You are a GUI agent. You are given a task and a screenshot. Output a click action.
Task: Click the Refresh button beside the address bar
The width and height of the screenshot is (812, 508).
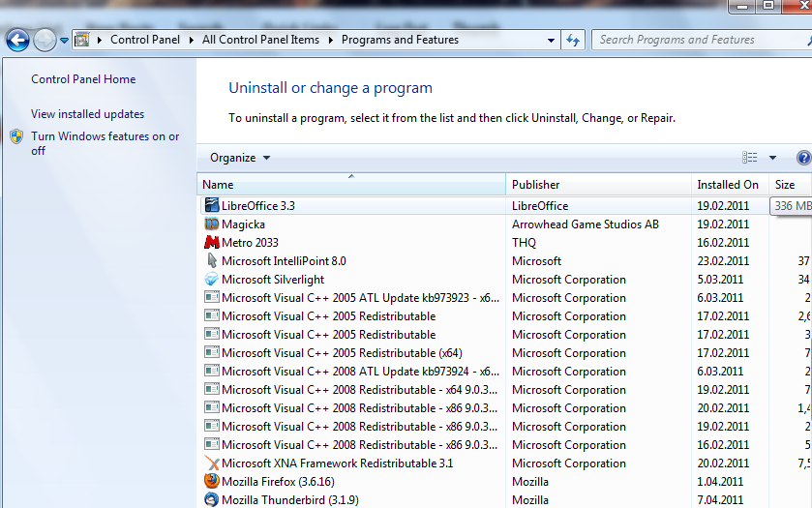tap(573, 40)
